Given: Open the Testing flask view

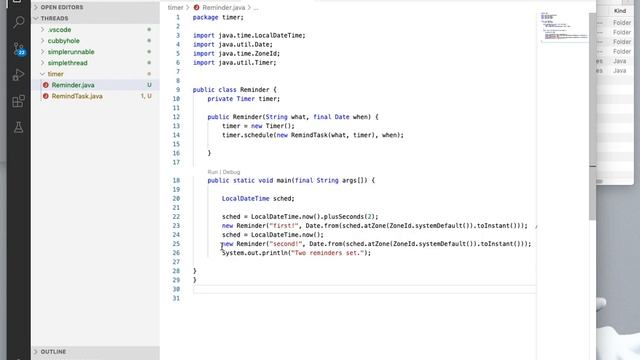Looking at the screenshot, I should (18, 127).
